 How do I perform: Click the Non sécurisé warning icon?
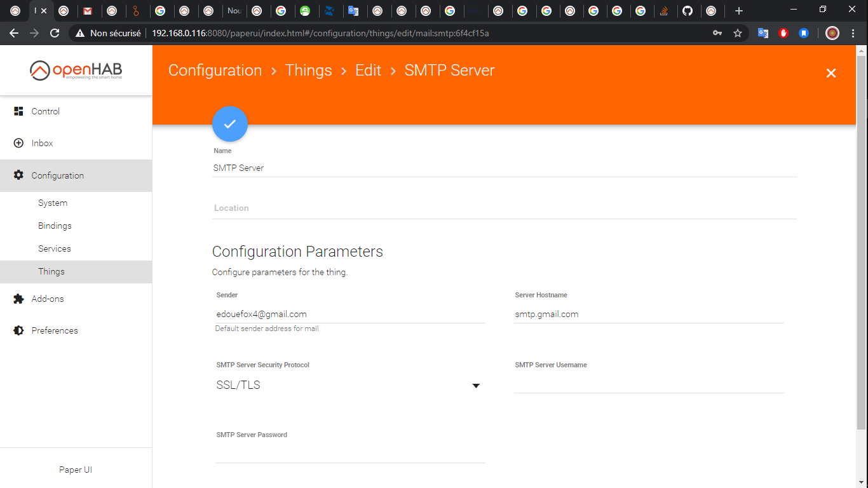click(80, 33)
